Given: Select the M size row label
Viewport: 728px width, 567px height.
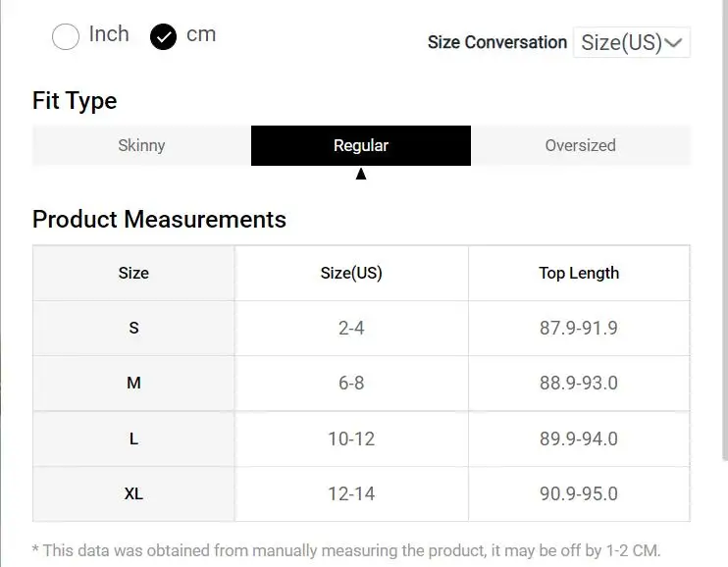Looking at the screenshot, I should (x=133, y=384).
